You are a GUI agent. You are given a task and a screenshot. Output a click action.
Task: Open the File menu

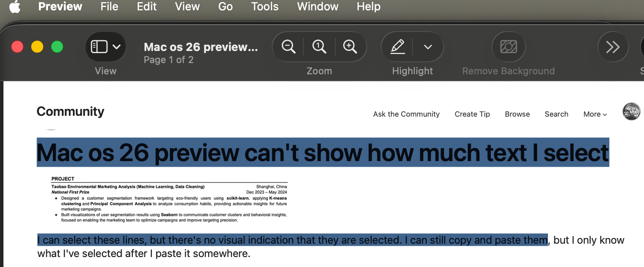pos(109,6)
